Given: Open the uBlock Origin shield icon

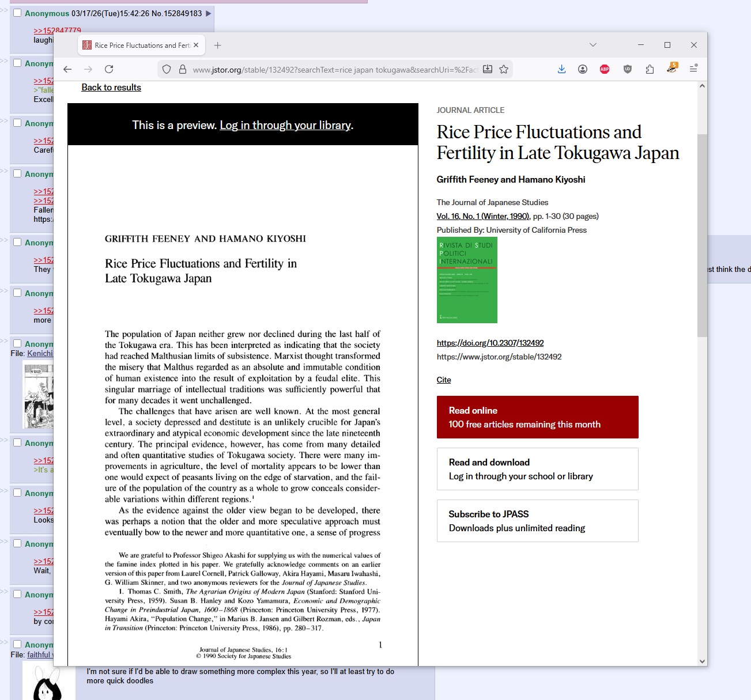Looking at the screenshot, I should 628,69.
